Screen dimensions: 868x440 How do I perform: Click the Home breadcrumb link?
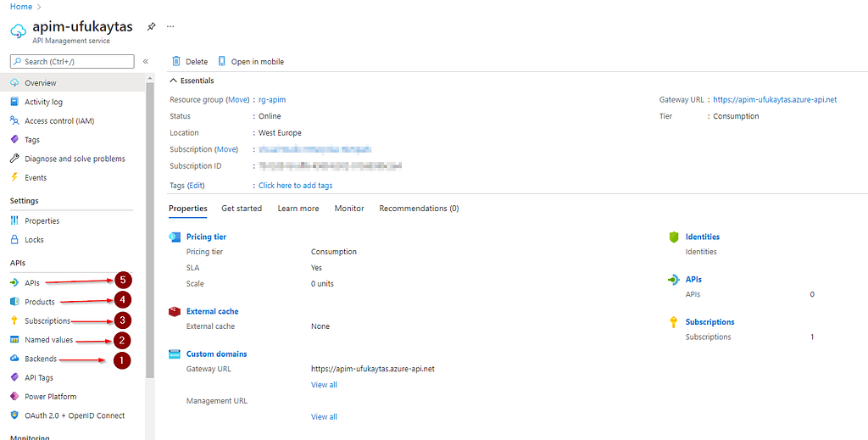coord(21,7)
